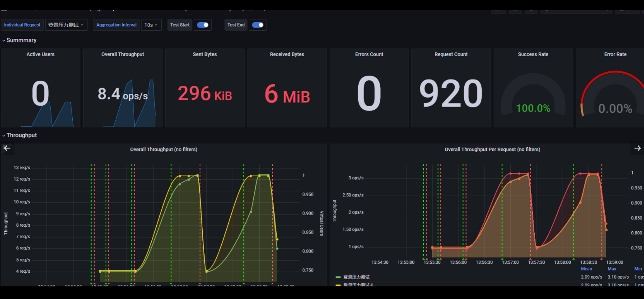Open the Sent Bytes panel title
Viewport: 644px width, 299px height.
(x=205, y=54)
